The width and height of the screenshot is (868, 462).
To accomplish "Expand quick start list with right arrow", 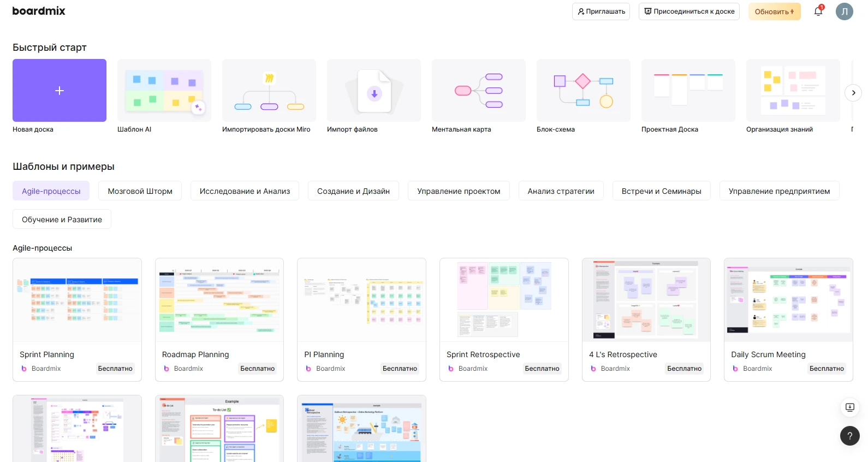I will (x=853, y=93).
